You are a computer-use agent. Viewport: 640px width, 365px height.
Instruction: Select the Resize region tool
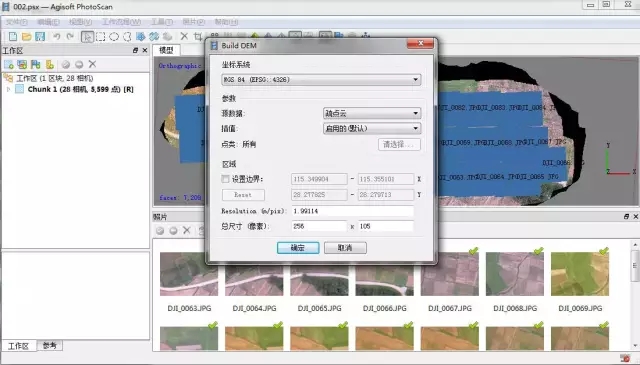click(140, 37)
